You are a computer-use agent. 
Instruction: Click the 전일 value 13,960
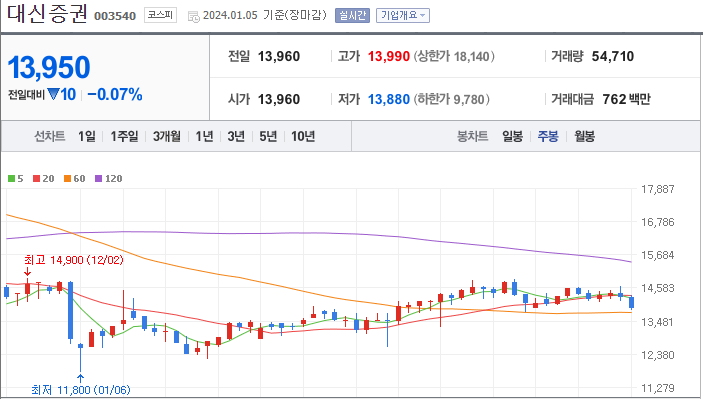click(x=279, y=56)
